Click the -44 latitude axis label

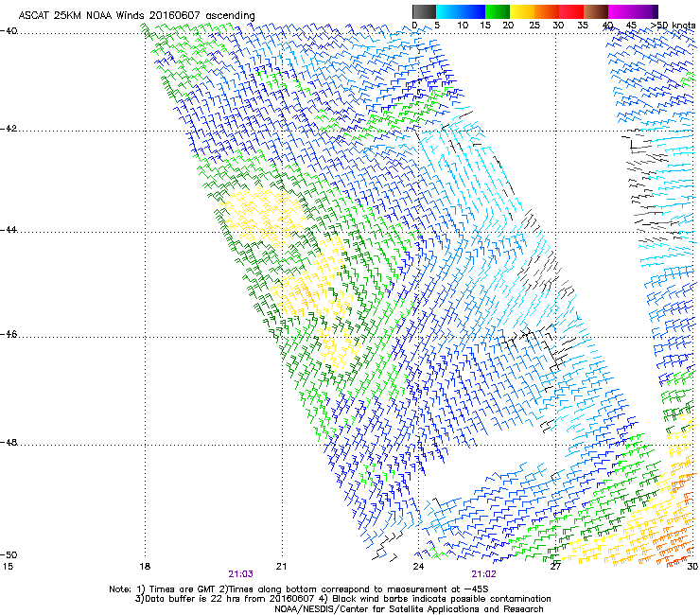[x=9, y=230]
